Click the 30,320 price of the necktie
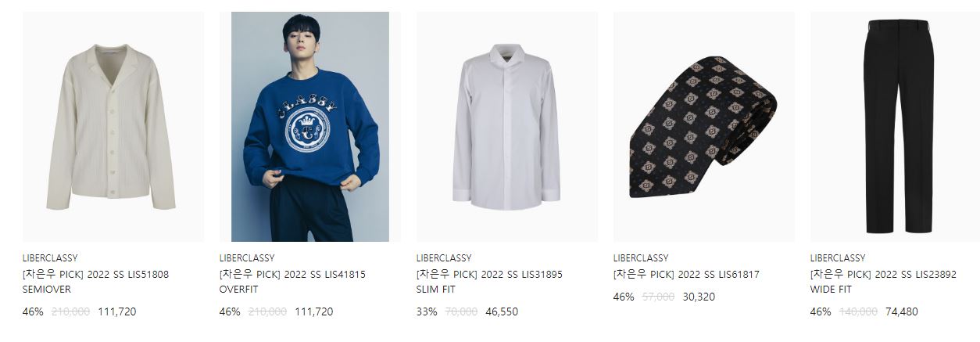Image resolution: width=980 pixels, height=342 pixels. [x=699, y=297]
